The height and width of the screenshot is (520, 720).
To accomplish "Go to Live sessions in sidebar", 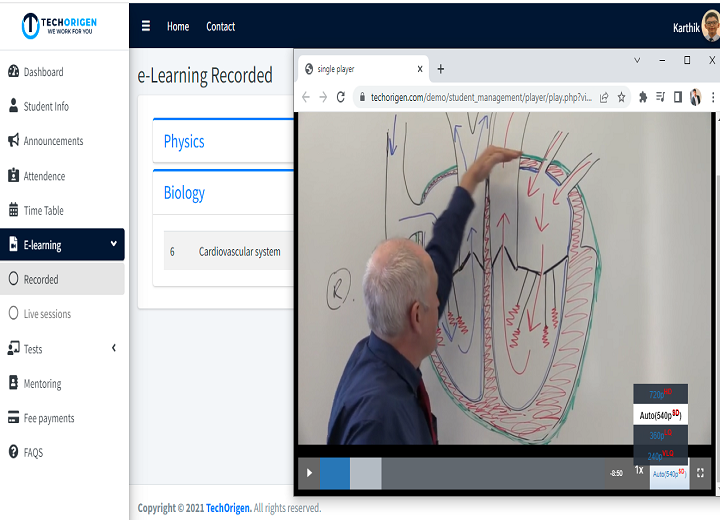I will click(x=47, y=314).
